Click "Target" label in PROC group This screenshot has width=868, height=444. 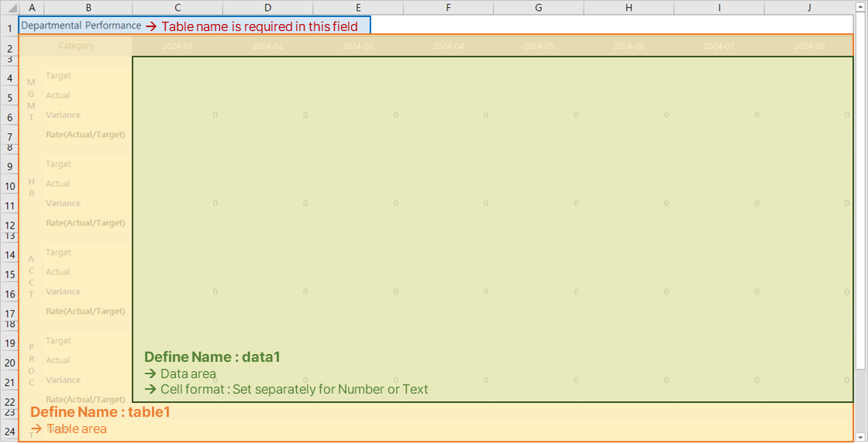click(x=58, y=341)
